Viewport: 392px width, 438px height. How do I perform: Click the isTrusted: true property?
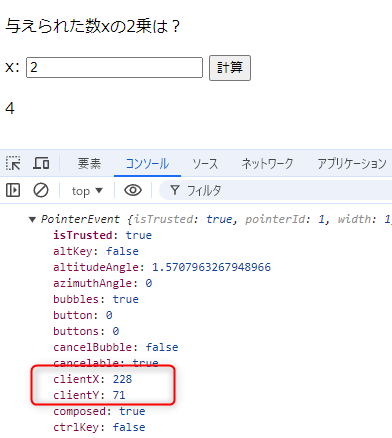point(102,235)
